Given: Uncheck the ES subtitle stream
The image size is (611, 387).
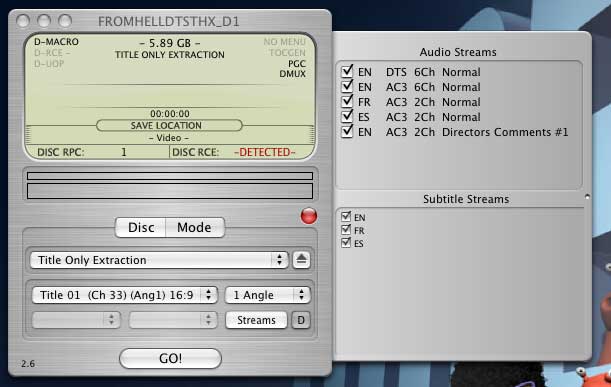Looking at the screenshot, I should click(x=346, y=243).
